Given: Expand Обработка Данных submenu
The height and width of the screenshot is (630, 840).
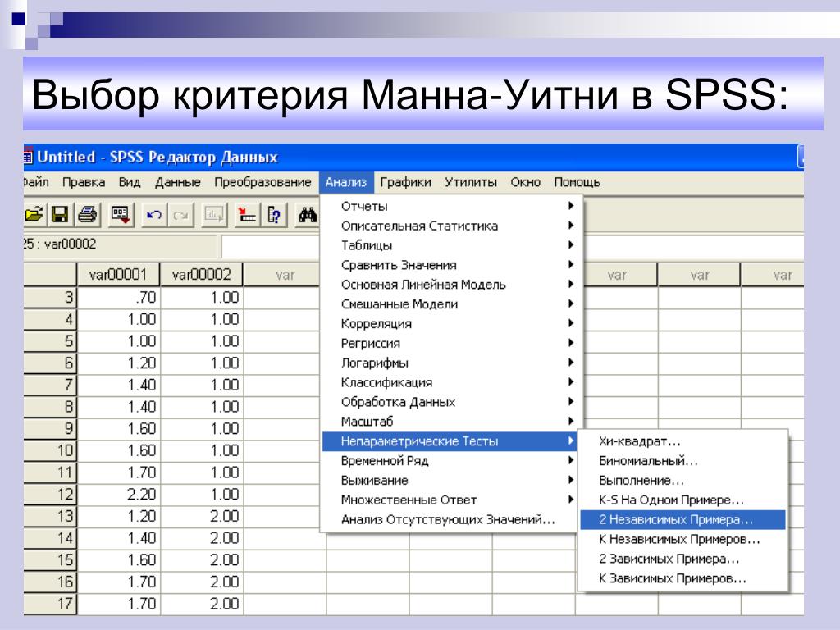Looking at the screenshot, I should [450, 402].
